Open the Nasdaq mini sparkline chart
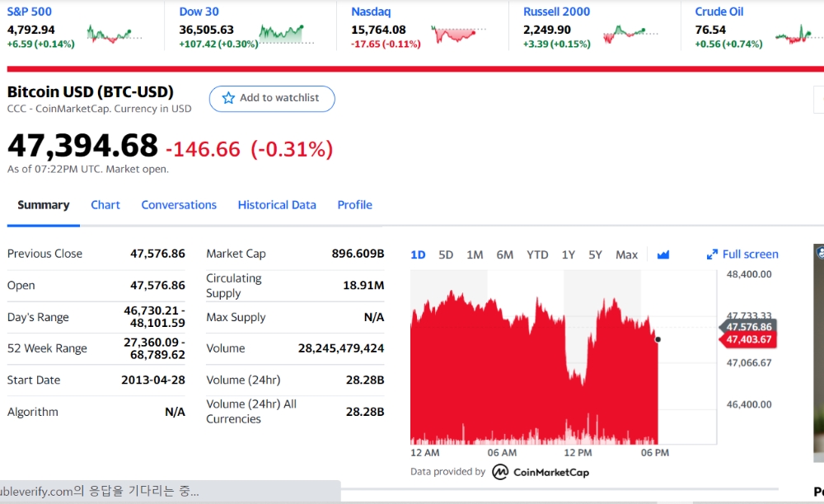Screen dimensions: 824x504 (458, 34)
